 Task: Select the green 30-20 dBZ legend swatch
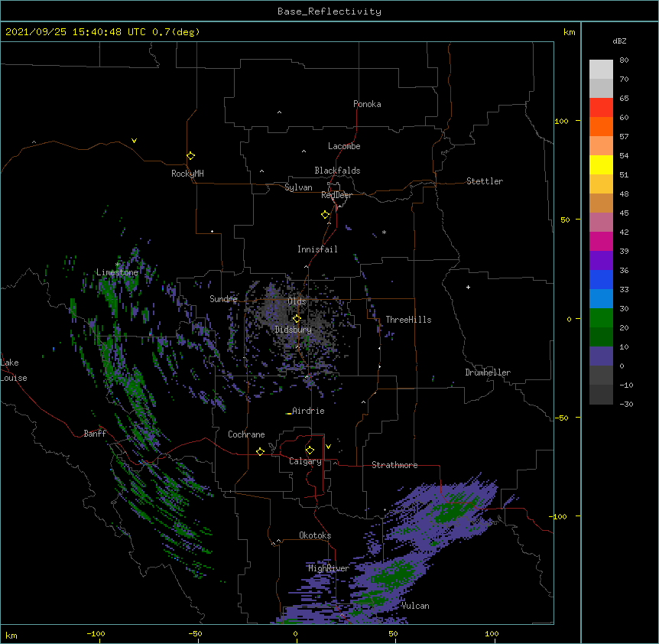point(601,318)
